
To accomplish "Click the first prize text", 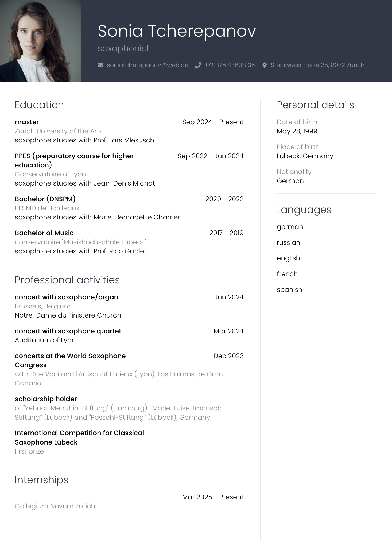I will pos(29,451).
